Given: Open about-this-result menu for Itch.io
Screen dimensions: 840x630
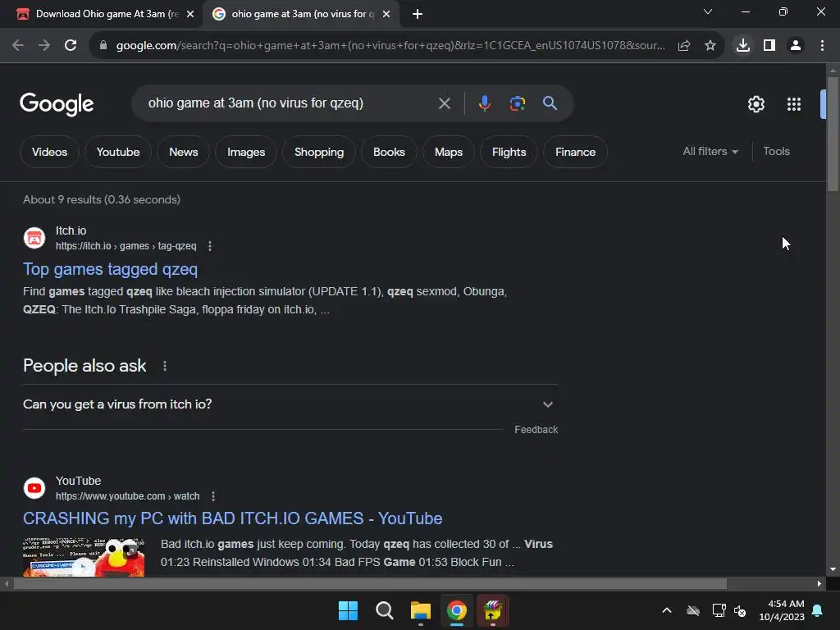Looking at the screenshot, I should point(210,246).
